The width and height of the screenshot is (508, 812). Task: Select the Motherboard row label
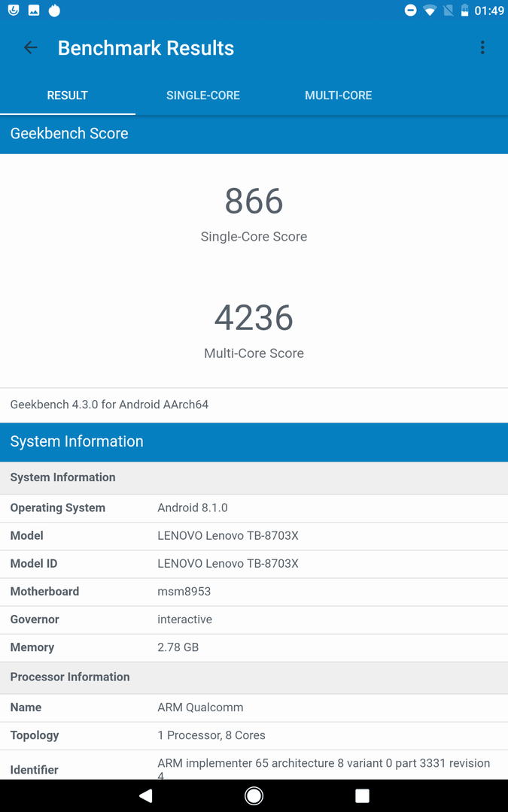44,592
